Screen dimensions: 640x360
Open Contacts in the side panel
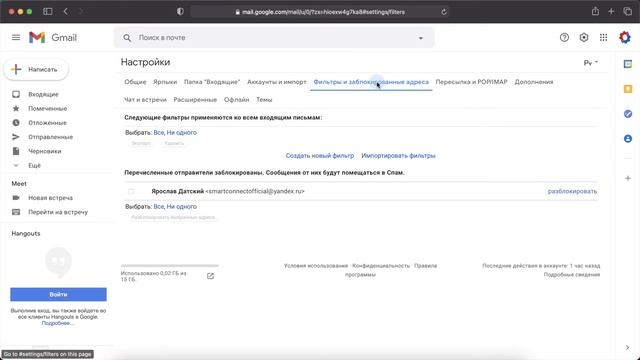(x=628, y=139)
